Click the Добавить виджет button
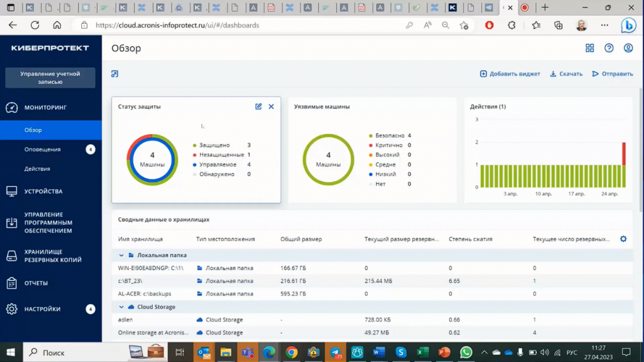644x362 pixels. click(510, 74)
